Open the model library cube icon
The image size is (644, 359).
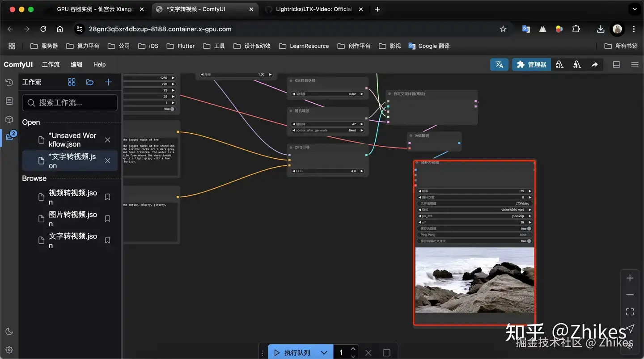[9, 119]
